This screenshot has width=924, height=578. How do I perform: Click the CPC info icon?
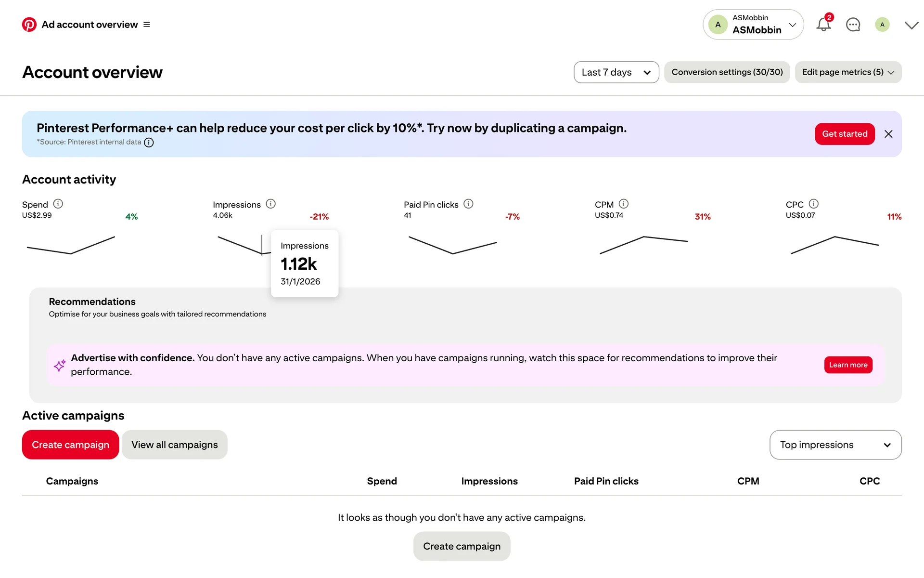click(814, 204)
